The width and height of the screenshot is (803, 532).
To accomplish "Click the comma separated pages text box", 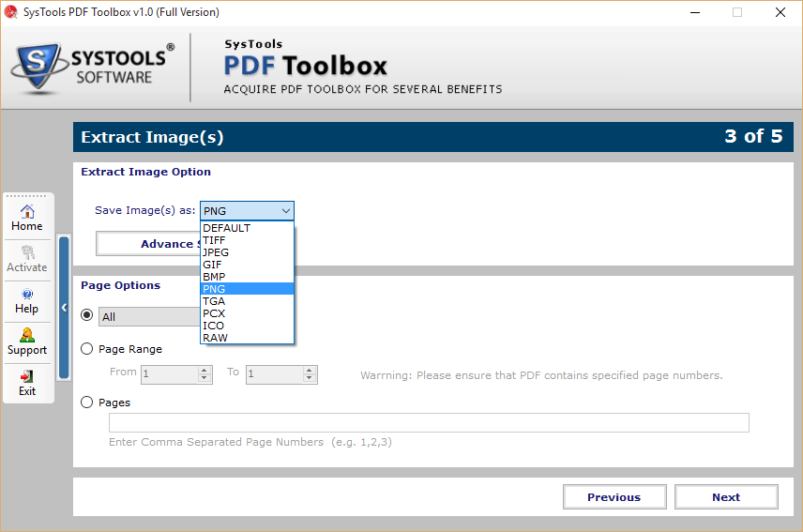I will pyautogui.click(x=429, y=422).
